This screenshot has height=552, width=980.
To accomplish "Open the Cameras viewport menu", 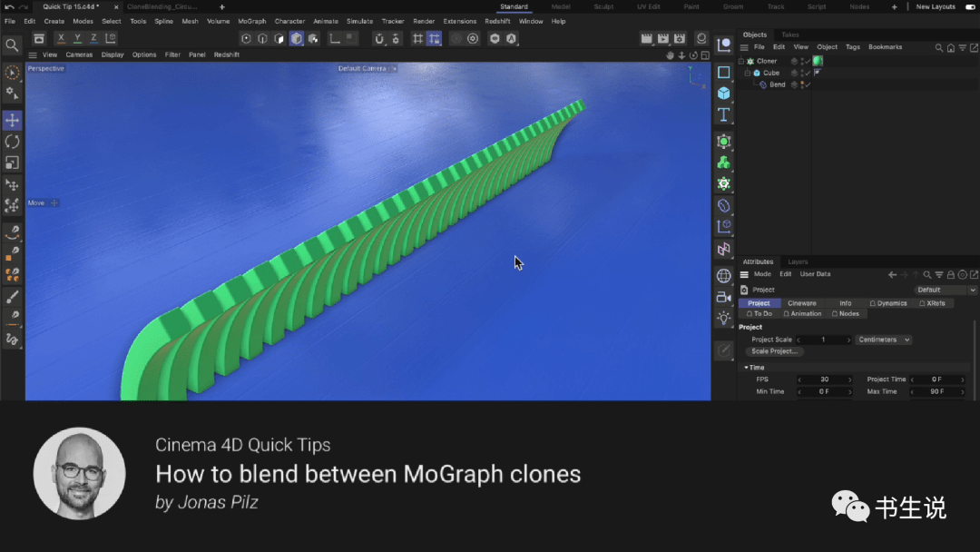I will point(79,55).
